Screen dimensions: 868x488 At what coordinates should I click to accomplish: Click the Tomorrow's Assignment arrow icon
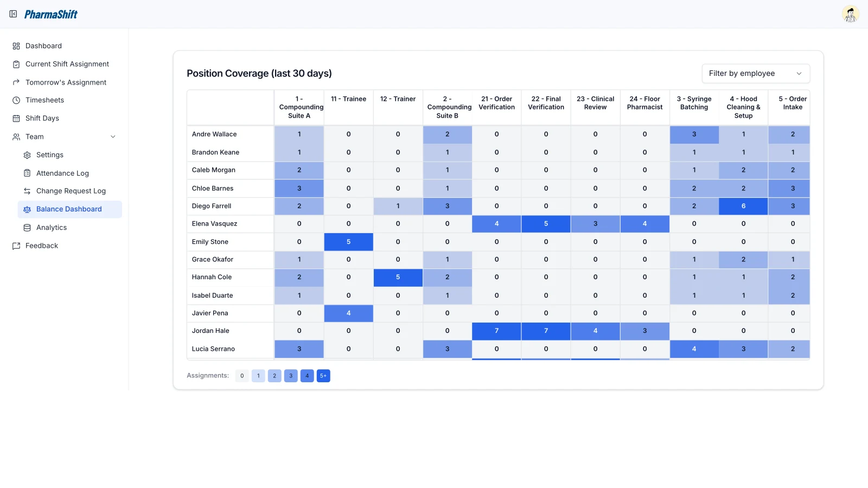16,82
